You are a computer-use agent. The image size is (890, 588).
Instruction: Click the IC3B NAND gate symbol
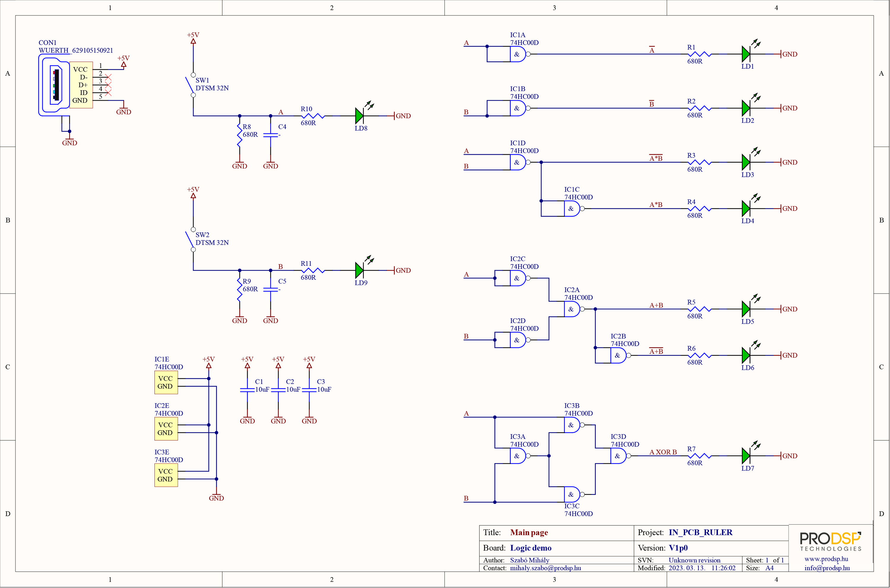click(574, 425)
